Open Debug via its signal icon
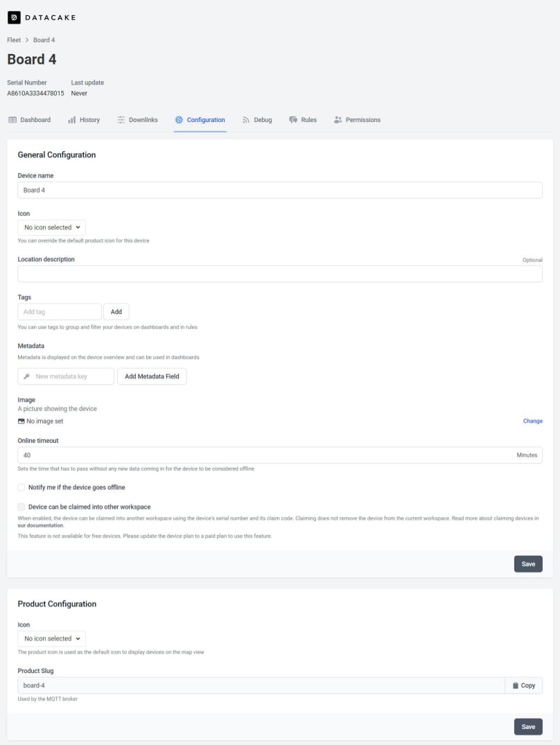The width and height of the screenshot is (560, 745). (x=247, y=119)
